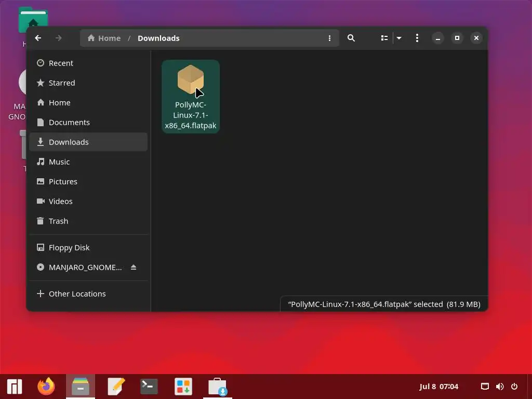Image resolution: width=532 pixels, height=399 pixels.
Task: Select the Downloads path bar segment
Action: tap(158, 38)
